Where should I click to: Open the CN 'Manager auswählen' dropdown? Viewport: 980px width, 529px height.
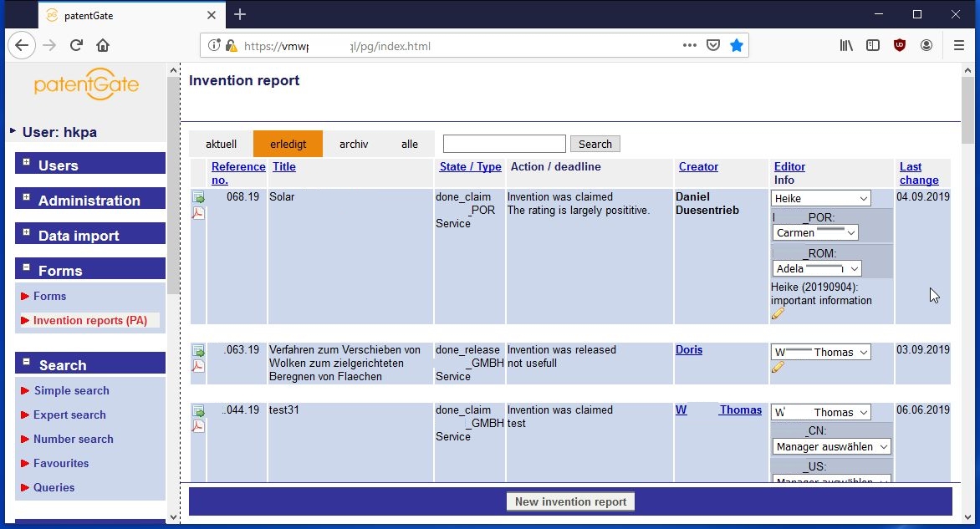tap(832, 446)
